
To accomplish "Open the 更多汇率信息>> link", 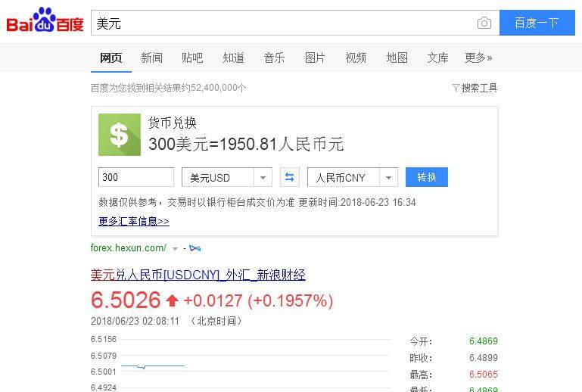I will [x=134, y=221].
